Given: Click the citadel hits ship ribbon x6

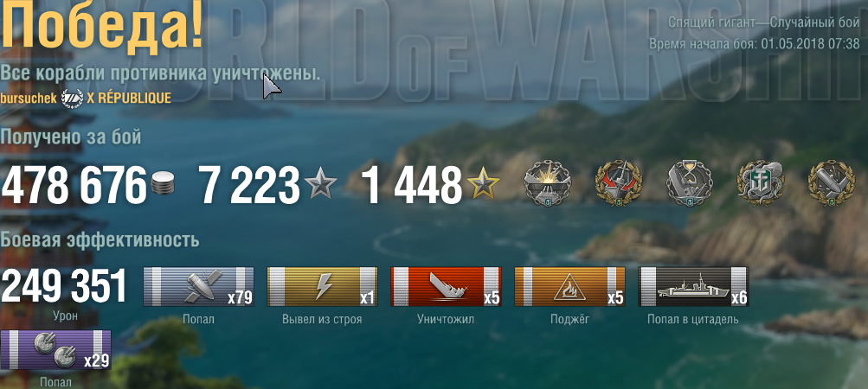Looking at the screenshot, I should [694, 287].
